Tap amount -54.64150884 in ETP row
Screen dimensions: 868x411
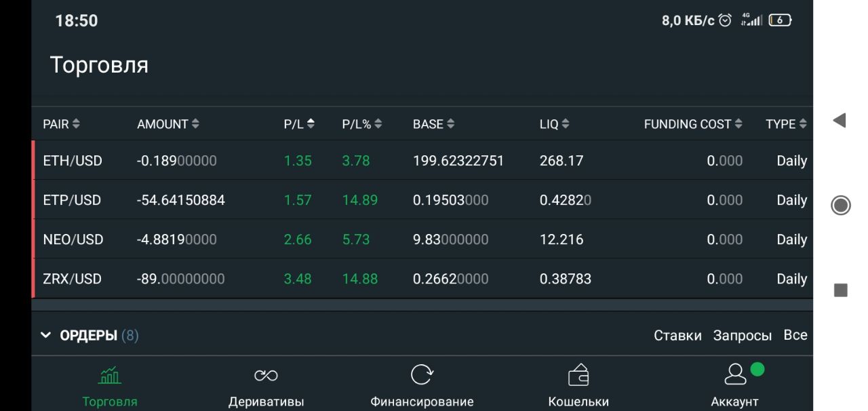(180, 200)
